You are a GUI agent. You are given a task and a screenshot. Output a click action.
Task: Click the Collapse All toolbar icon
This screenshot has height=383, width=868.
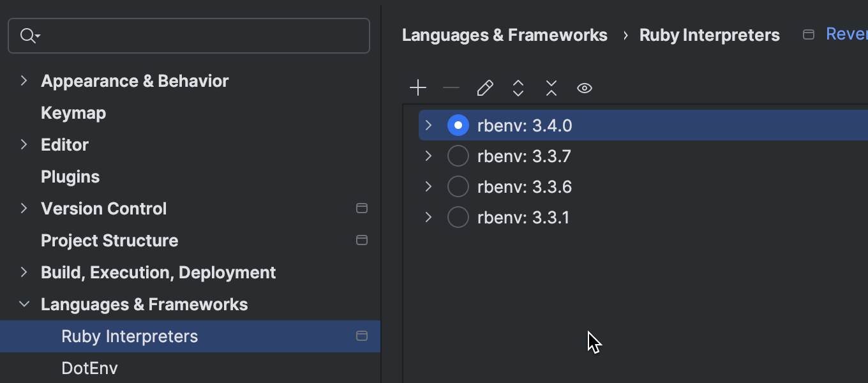(551, 88)
